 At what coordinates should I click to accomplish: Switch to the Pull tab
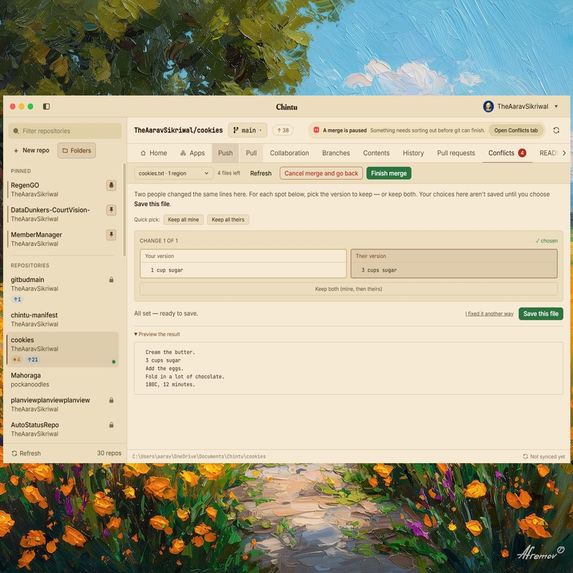tap(251, 153)
